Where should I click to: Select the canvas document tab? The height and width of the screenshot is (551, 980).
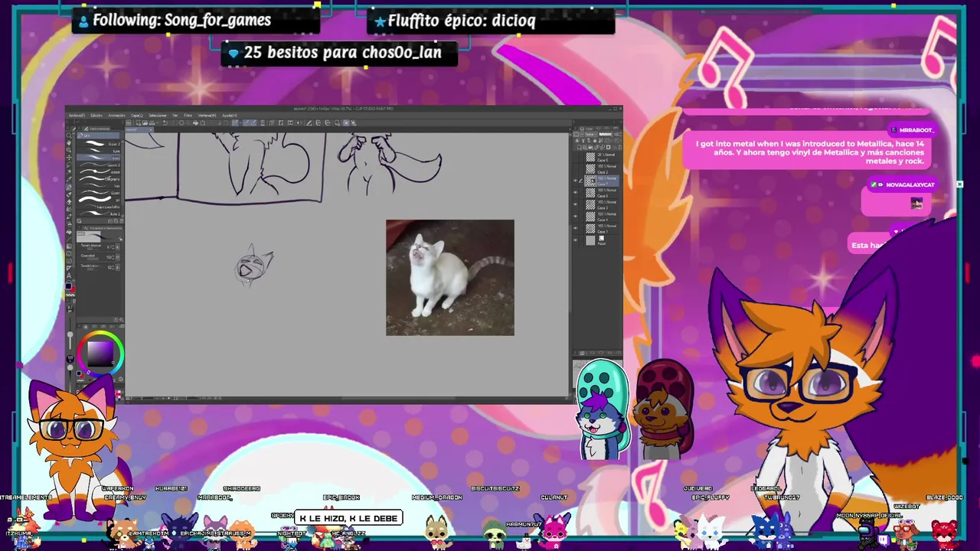(139, 129)
